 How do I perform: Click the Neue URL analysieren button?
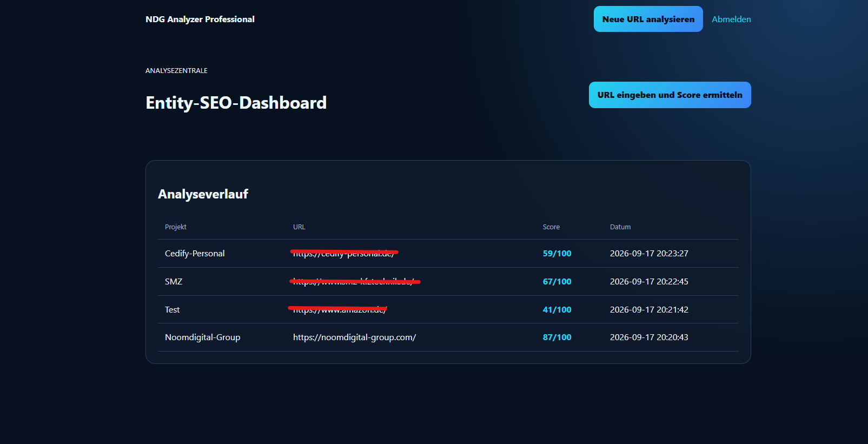(x=648, y=19)
